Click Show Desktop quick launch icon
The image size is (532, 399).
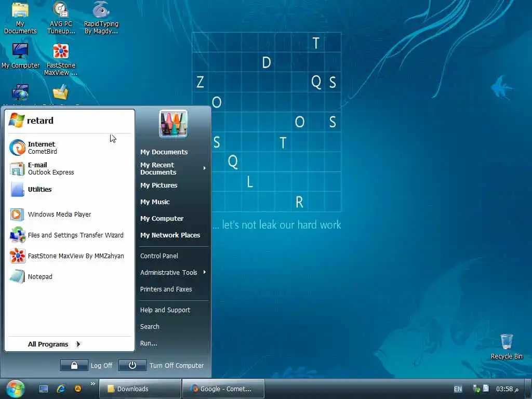tap(44, 389)
